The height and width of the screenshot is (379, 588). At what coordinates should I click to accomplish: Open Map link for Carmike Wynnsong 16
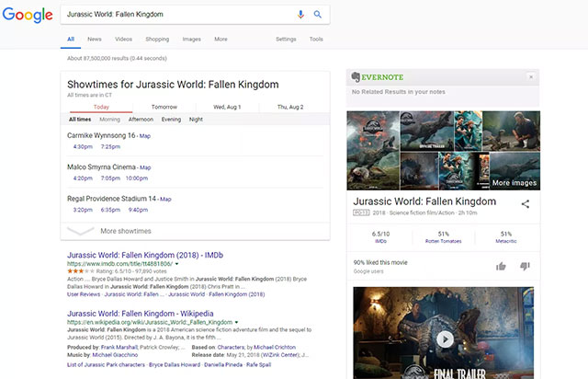tap(144, 135)
